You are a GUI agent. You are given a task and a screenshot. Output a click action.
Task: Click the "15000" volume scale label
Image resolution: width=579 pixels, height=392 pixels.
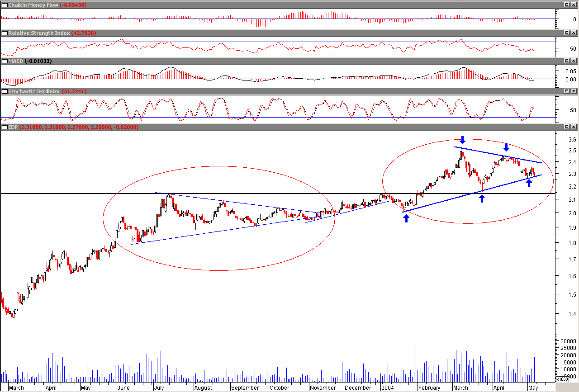[x=568, y=362]
